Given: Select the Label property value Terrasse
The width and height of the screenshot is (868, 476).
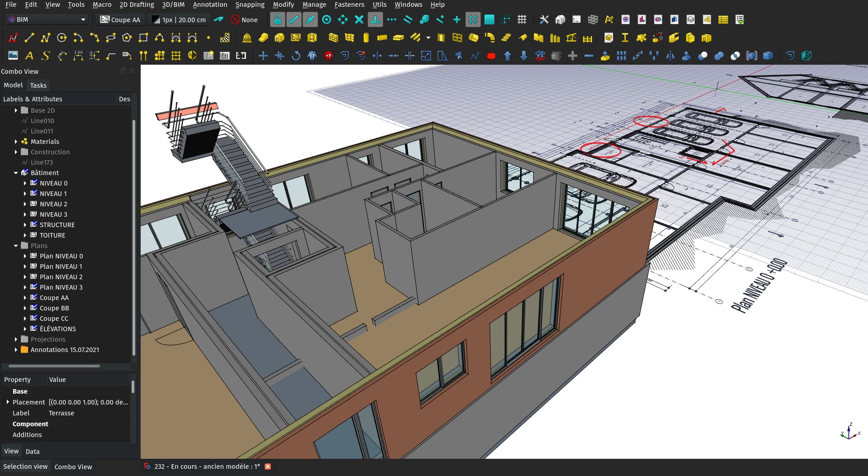Looking at the screenshot, I should [61, 413].
